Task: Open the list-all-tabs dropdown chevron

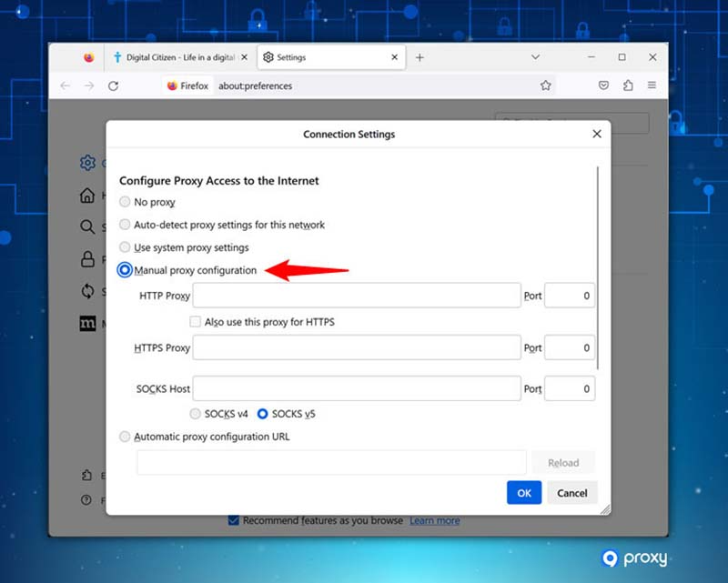Action: [536, 56]
